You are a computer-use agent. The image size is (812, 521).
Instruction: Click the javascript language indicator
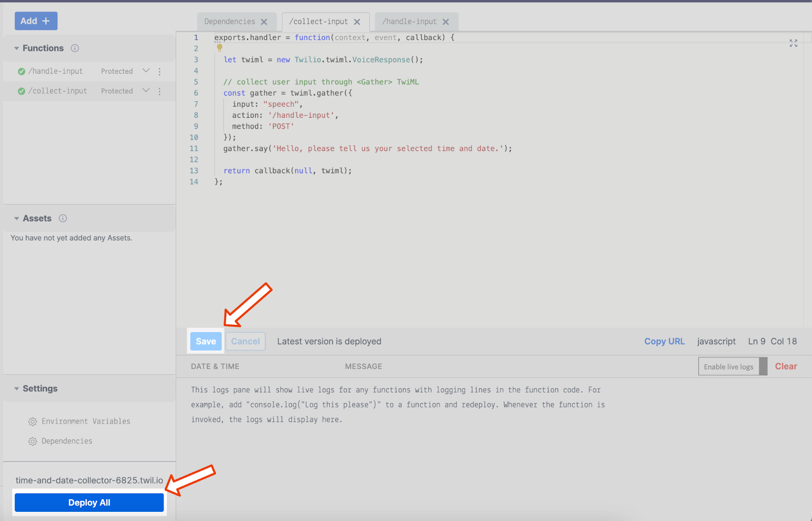click(716, 341)
